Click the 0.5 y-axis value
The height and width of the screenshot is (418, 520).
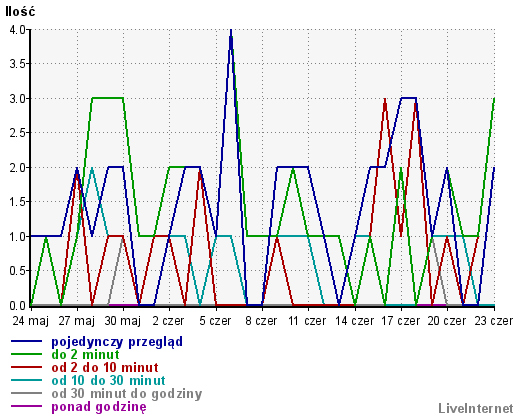coord(18,271)
